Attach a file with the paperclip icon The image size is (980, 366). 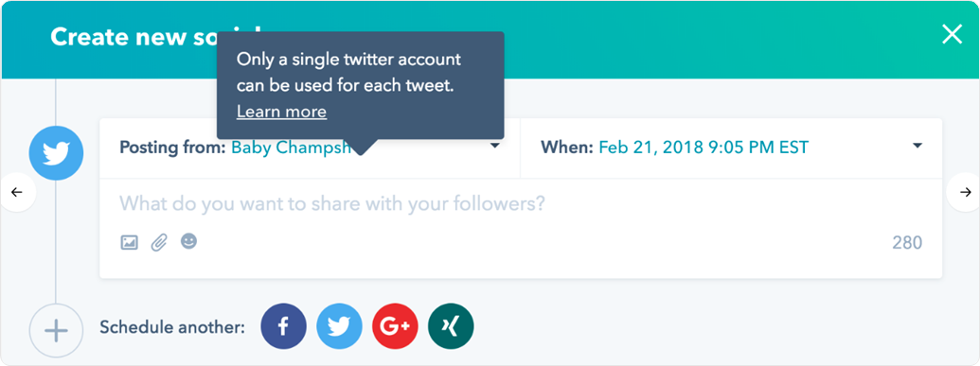pos(159,242)
